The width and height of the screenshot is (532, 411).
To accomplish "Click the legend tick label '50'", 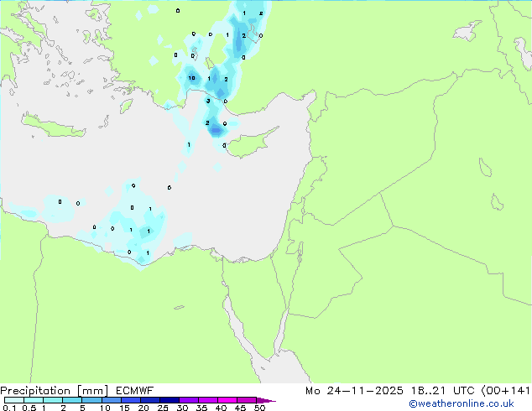I will [259, 408].
